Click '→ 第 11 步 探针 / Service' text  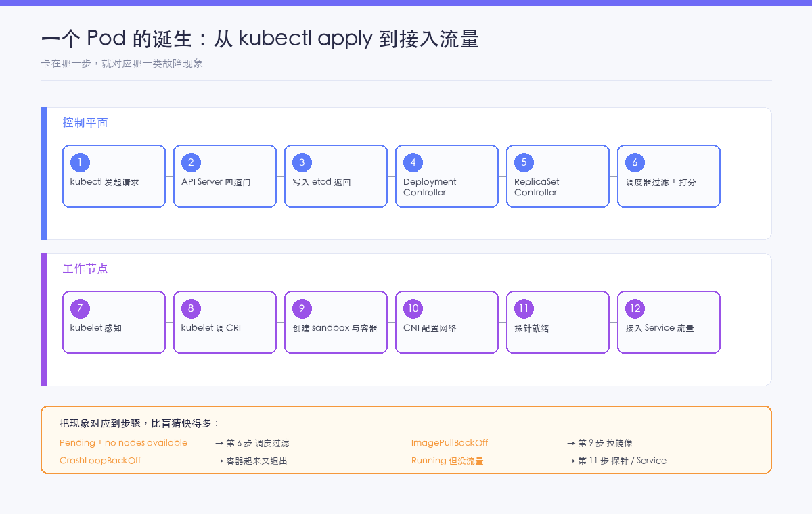point(617,461)
